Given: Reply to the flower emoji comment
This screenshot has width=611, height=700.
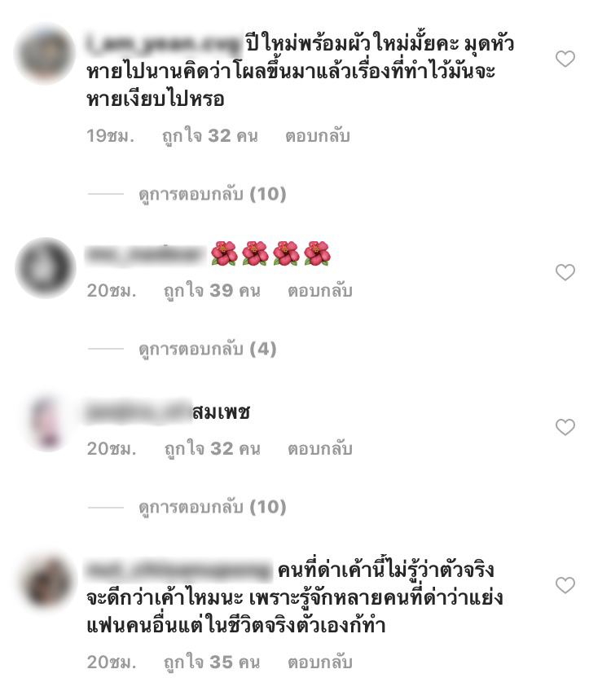Looking at the screenshot, I should (320, 291).
